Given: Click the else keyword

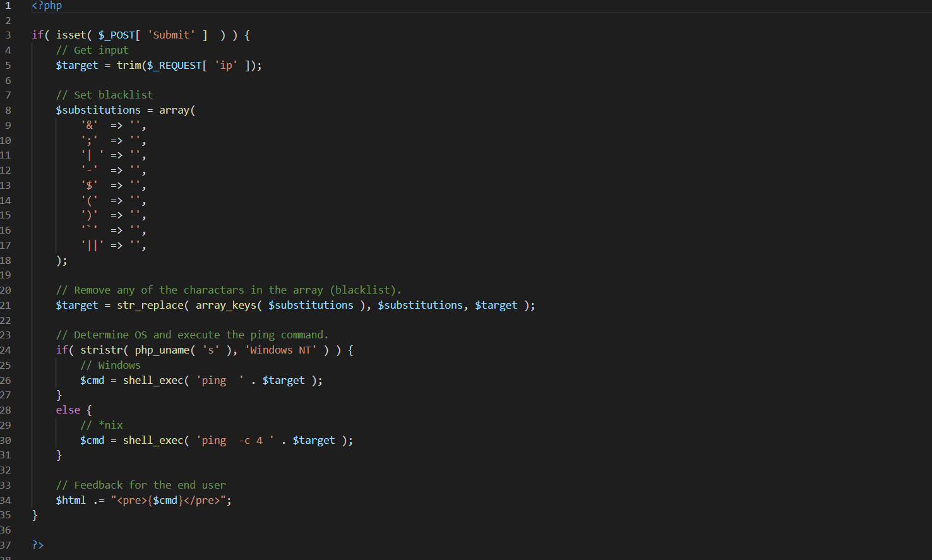Looking at the screenshot, I should pyautogui.click(x=68, y=410).
